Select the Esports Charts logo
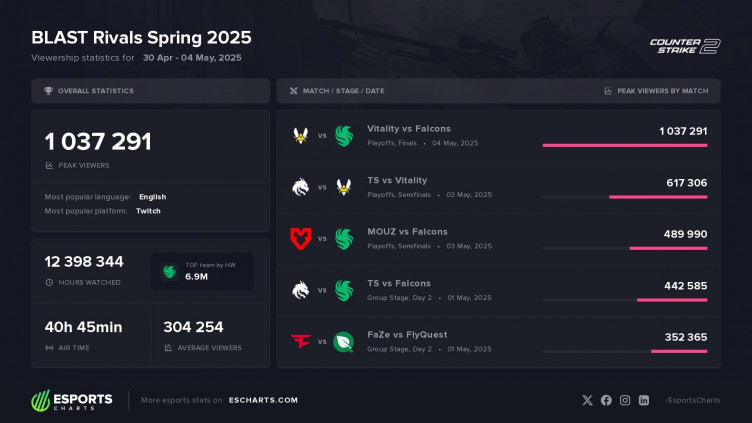 click(72, 400)
